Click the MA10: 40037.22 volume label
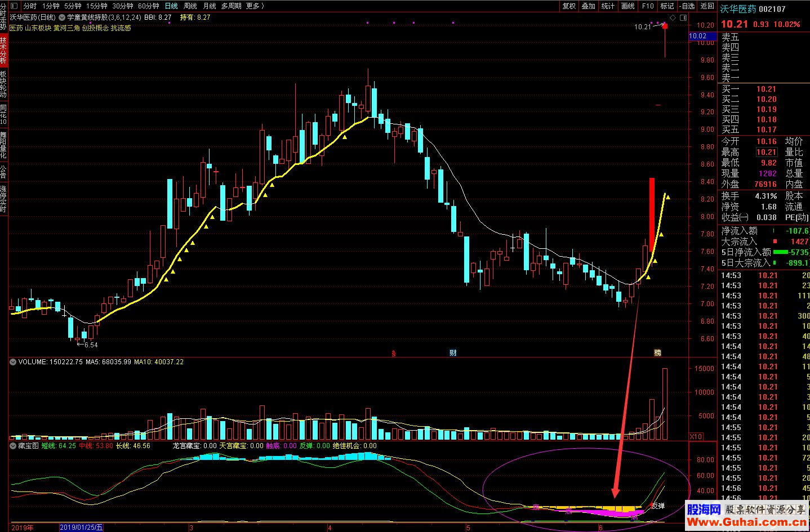Screen dimensions: 810x532 tap(159, 362)
